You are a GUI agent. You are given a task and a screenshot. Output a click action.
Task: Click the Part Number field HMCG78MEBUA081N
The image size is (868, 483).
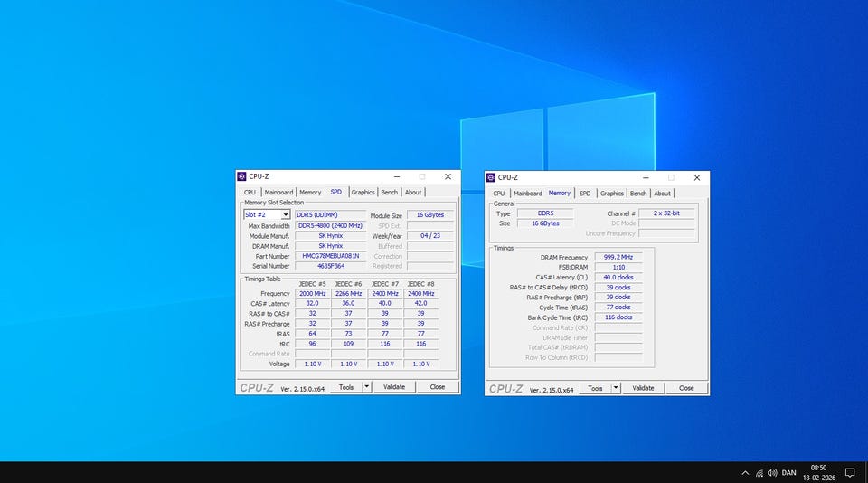[330, 256]
